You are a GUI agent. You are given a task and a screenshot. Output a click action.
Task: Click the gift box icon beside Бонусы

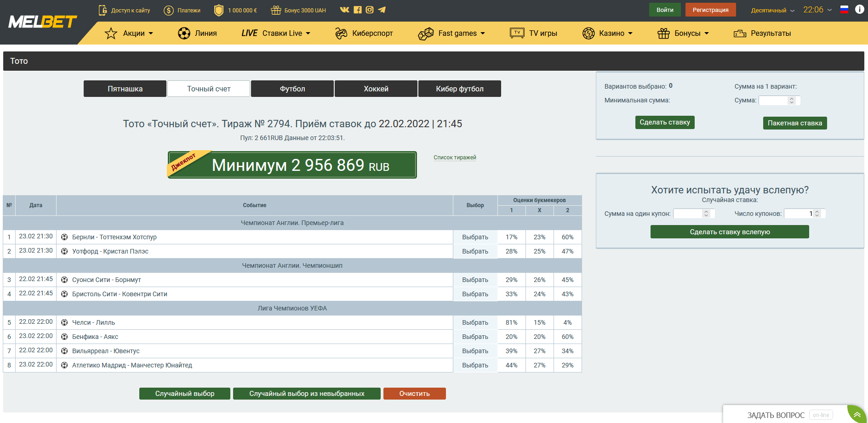(663, 33)
